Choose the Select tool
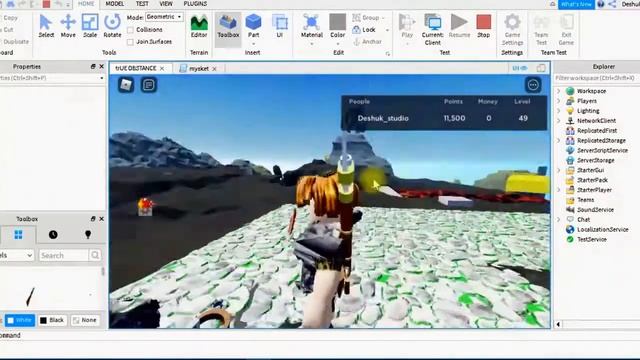 pyautogui.click(x=46, y=26)
